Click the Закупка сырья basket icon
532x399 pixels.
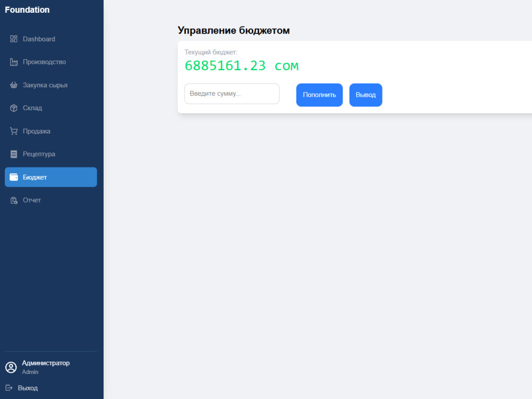pyautogui.click(x=14, y=85)
